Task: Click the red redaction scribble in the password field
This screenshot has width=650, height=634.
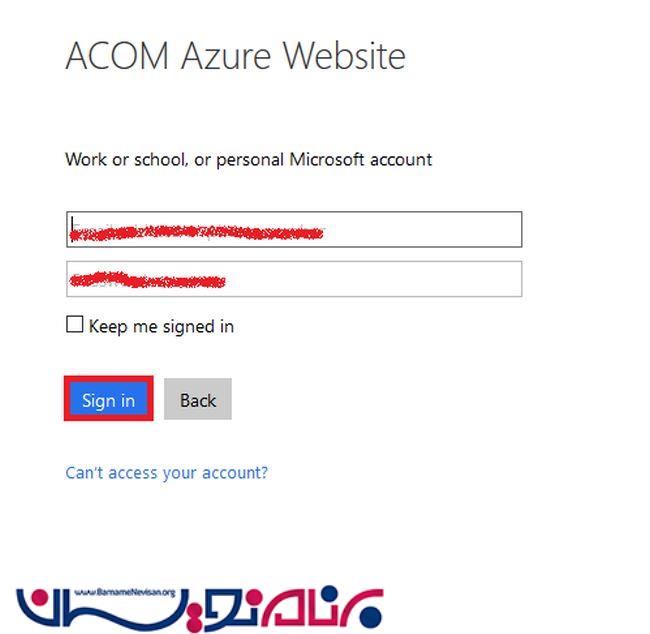Action: click(x=147, y=280)
